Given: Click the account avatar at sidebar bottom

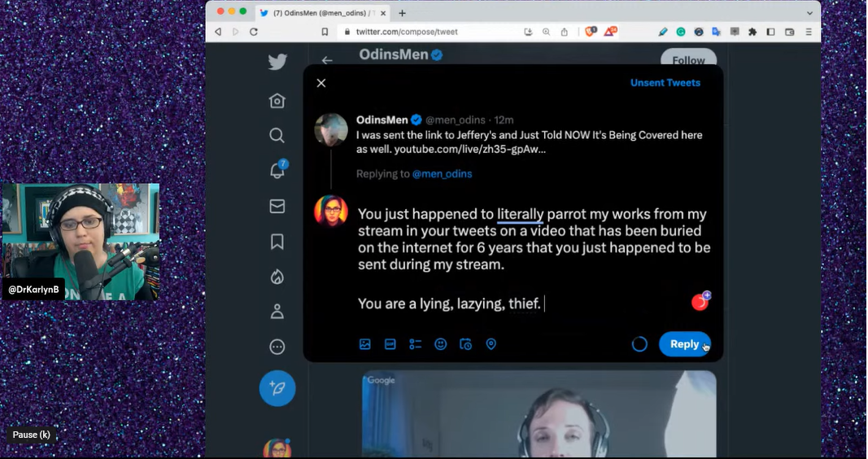Looking at the screenshot, I should pos(277,448).
